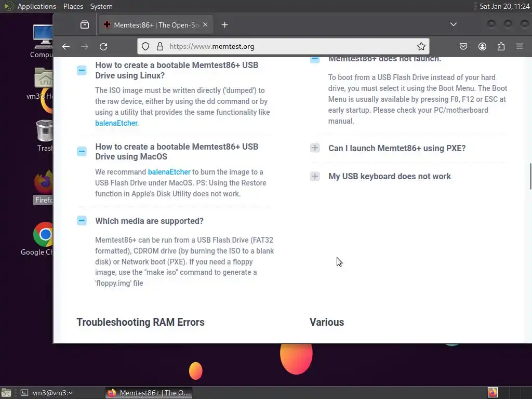Open the Firefox View recent browsing button

[85, 25]
